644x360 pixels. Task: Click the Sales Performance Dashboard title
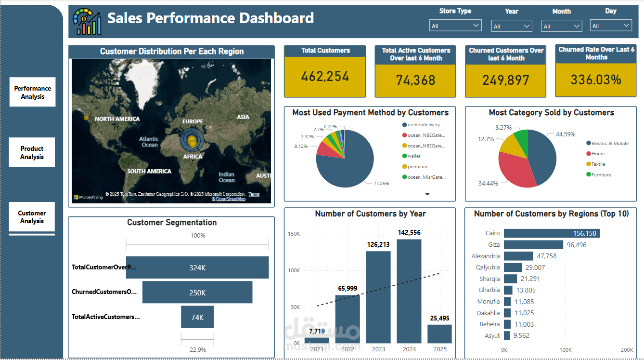coord(210,18)
